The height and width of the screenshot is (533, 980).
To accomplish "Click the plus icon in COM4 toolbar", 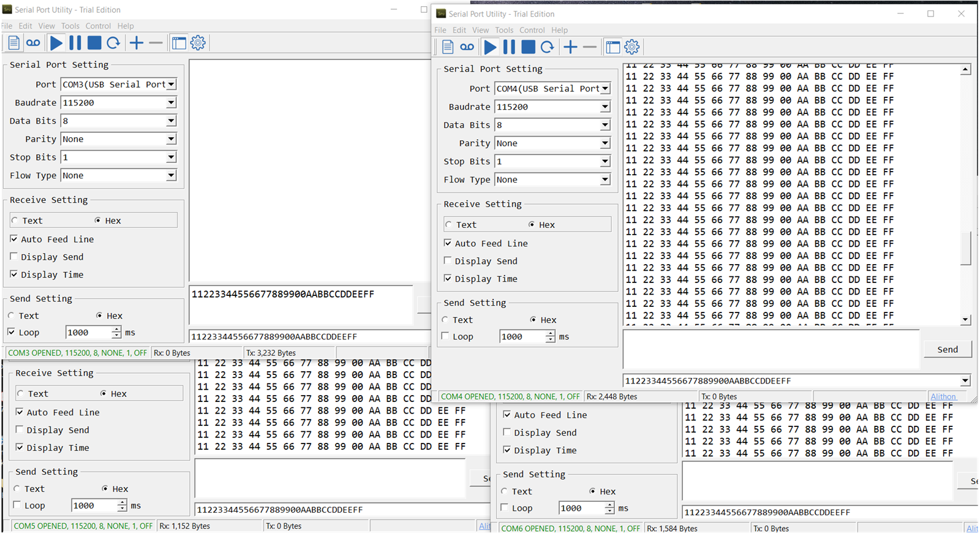I will tap(570, 47).
